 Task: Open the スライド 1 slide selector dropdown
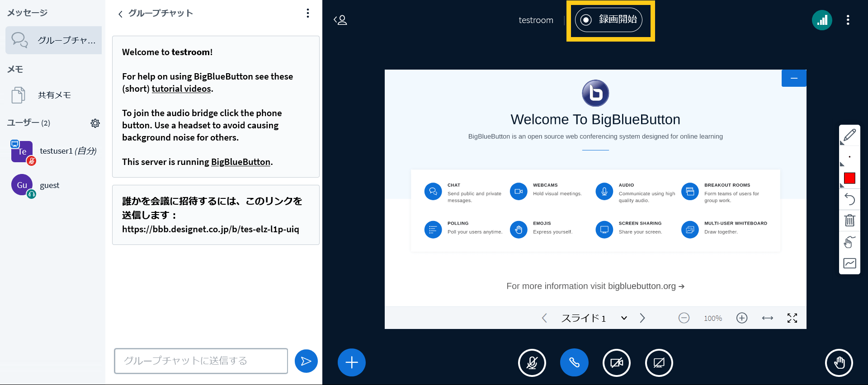[x=594, y=318]
